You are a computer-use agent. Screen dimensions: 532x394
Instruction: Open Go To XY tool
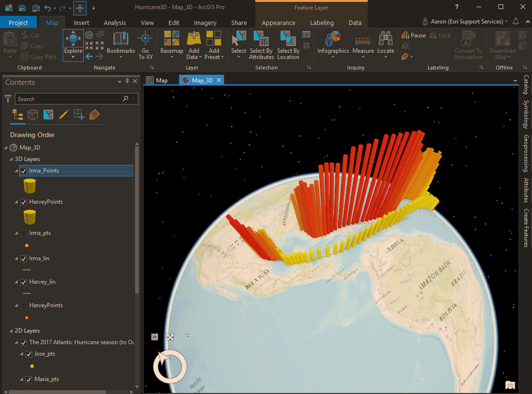click(145, 45)
